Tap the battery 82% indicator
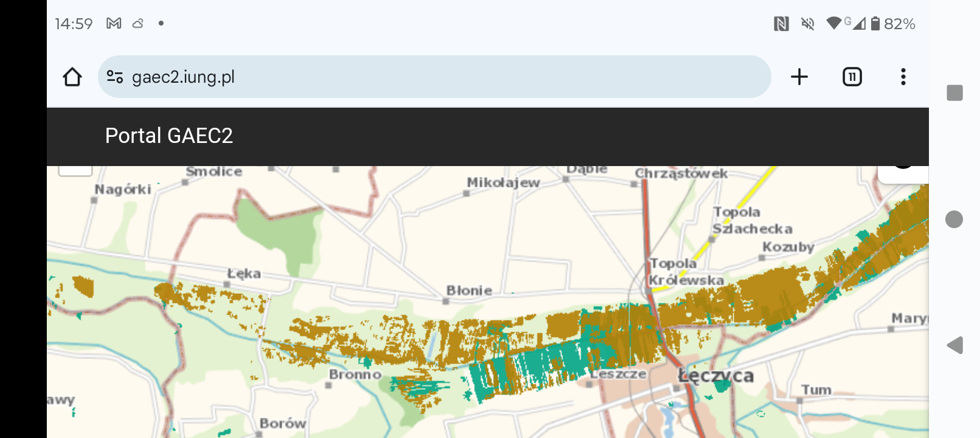Image resolution: width=980 pixels, height=438 pixels. pyautogui.click(x=892, y=24)
